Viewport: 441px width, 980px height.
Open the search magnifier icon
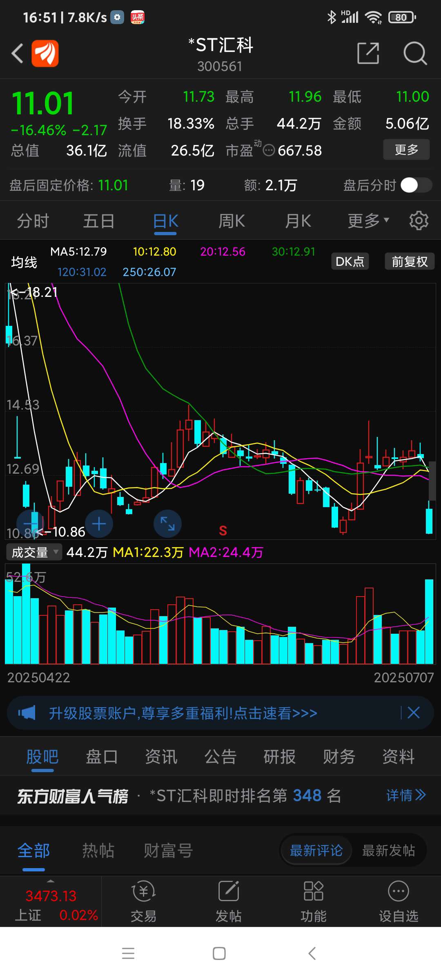click(415, 53)
